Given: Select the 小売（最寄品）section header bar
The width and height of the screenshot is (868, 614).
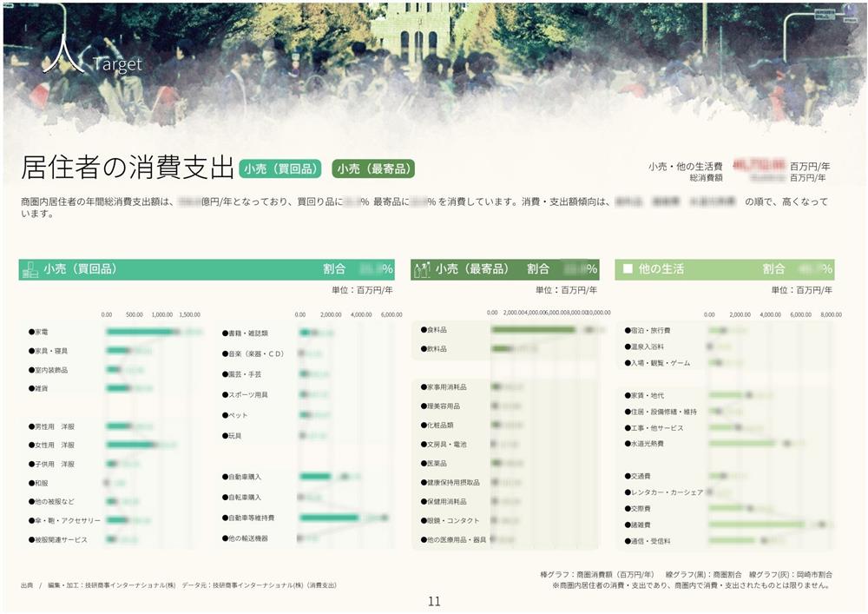Looking at the screenshot, I should pyautogui.click(x=505, y=269).
